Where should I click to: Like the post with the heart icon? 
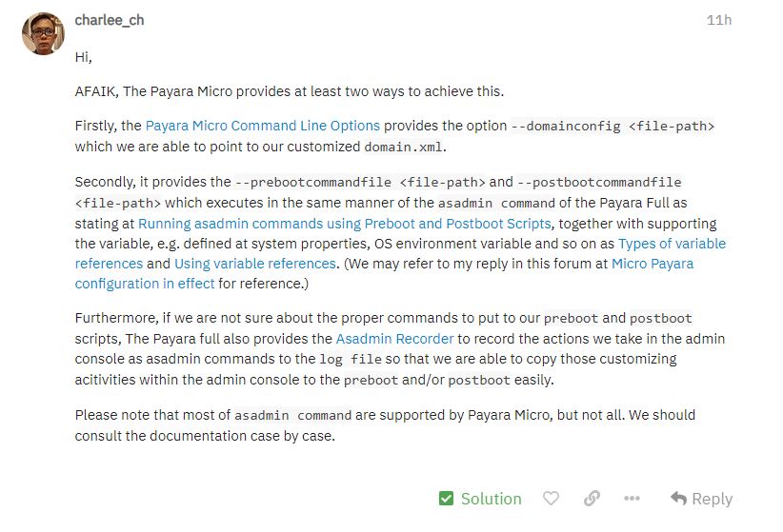tap(551, 499)
